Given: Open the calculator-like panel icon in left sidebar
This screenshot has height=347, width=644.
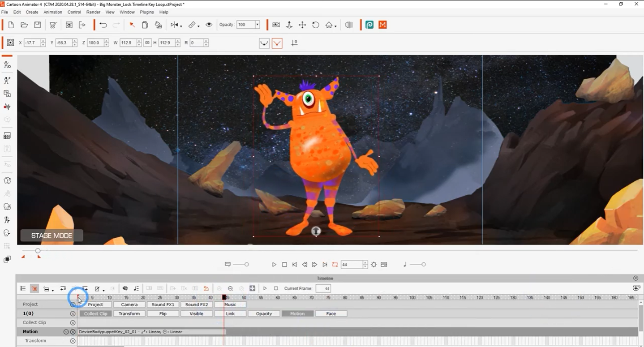Looking at the screenshot, I should [x=7, y=136].
